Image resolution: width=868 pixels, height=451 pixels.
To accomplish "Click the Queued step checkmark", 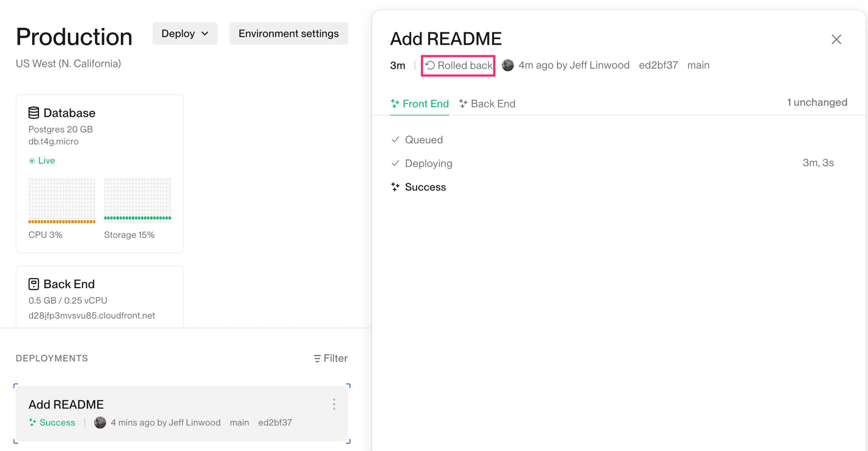I will 395,140.
